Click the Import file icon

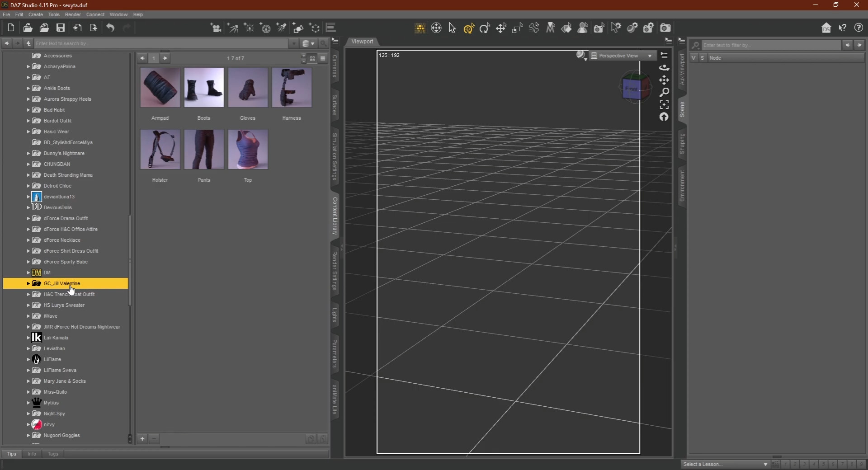click(77, 28)
